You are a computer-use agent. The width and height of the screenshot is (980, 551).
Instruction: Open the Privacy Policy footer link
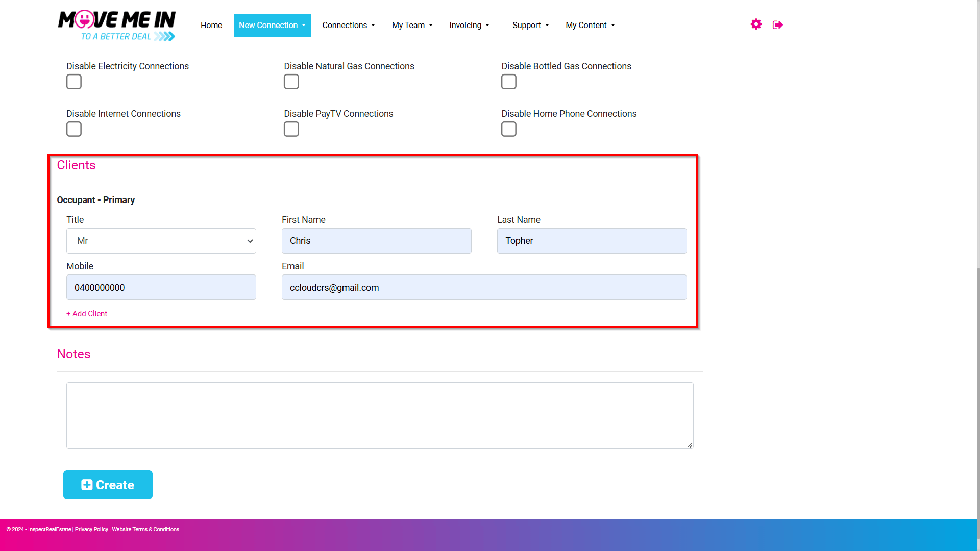click(x=91, y=529)
